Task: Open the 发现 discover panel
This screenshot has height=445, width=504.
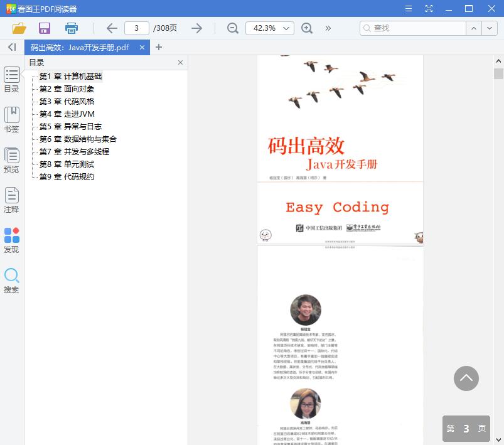Action: (11, 240)
